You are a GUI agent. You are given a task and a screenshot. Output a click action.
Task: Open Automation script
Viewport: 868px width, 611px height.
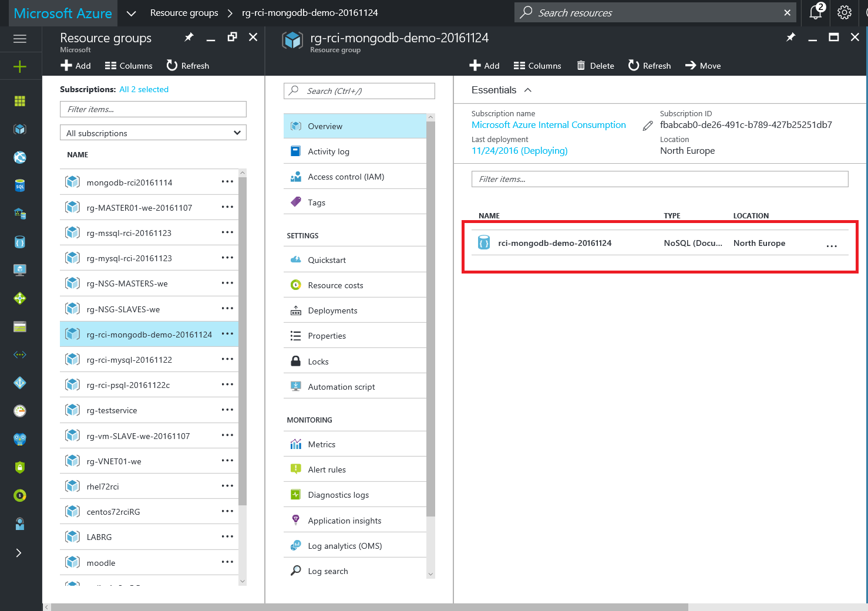[355, 387]
